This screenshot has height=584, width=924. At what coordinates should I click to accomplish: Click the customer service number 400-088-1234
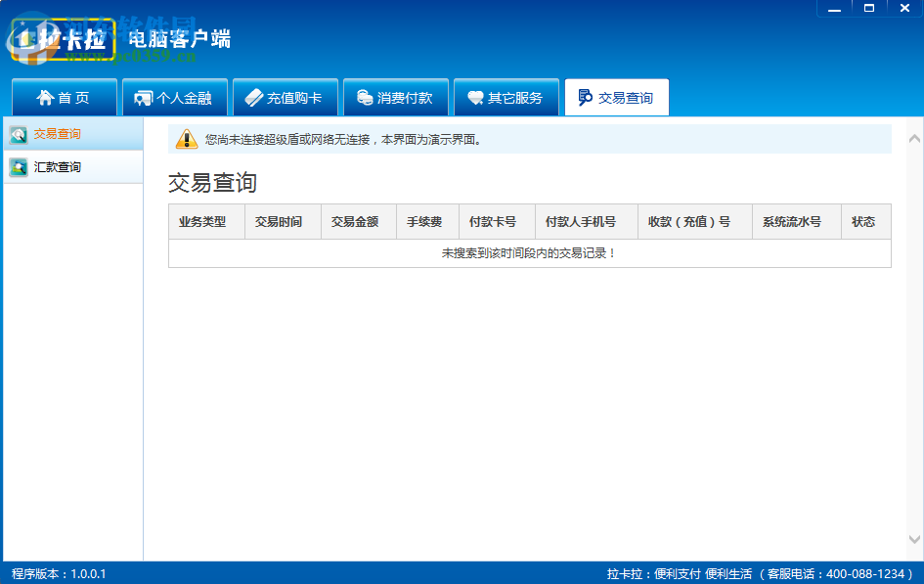[866, 574]
